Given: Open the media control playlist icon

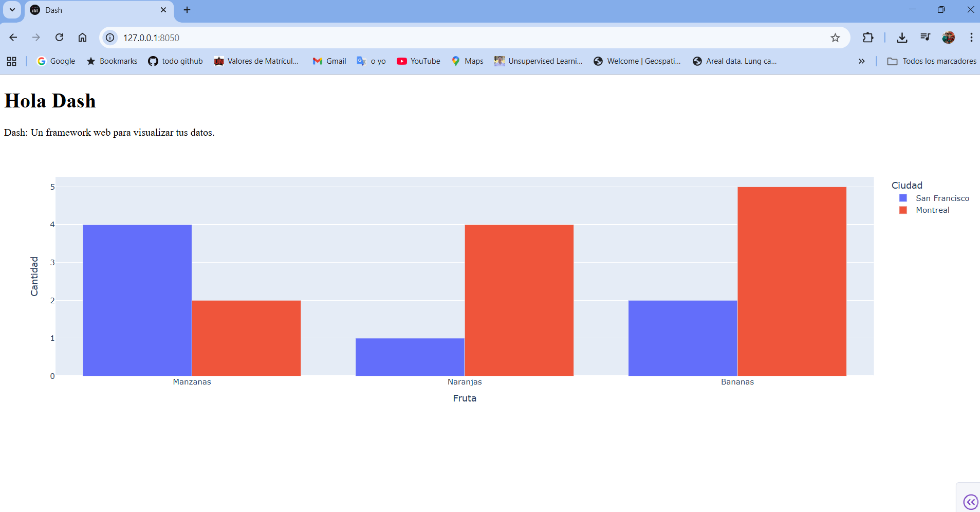Looking at the screenshot, I should (925, 38).
